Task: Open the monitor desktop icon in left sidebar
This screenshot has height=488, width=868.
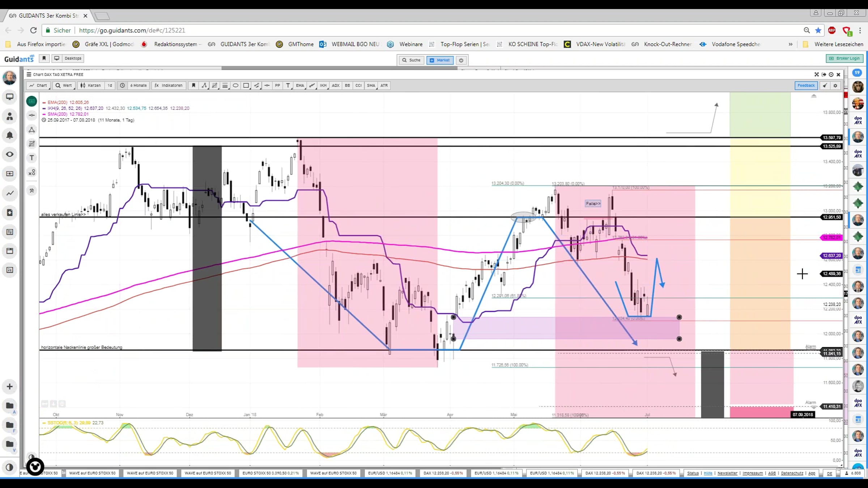Action: tap(10, 97)
